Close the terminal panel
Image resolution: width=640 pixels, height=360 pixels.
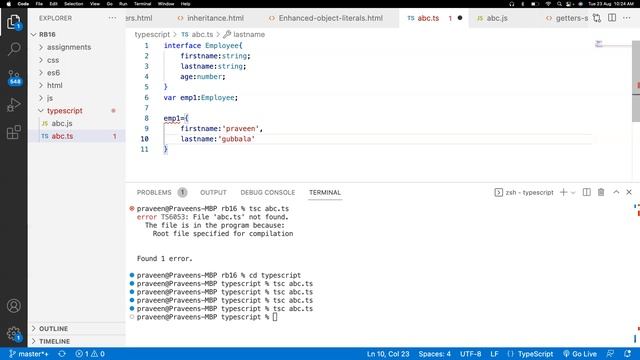629,192
